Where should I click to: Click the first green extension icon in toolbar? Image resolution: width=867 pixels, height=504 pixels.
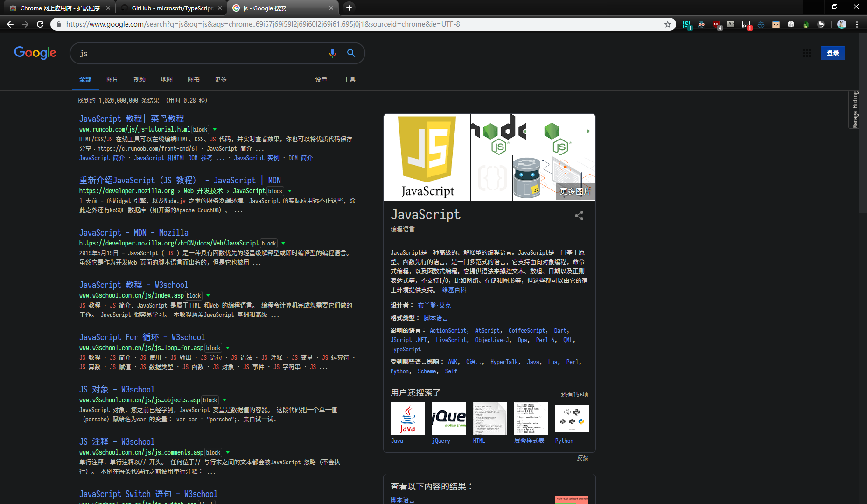pyautogui.click(x=687, y=24)
